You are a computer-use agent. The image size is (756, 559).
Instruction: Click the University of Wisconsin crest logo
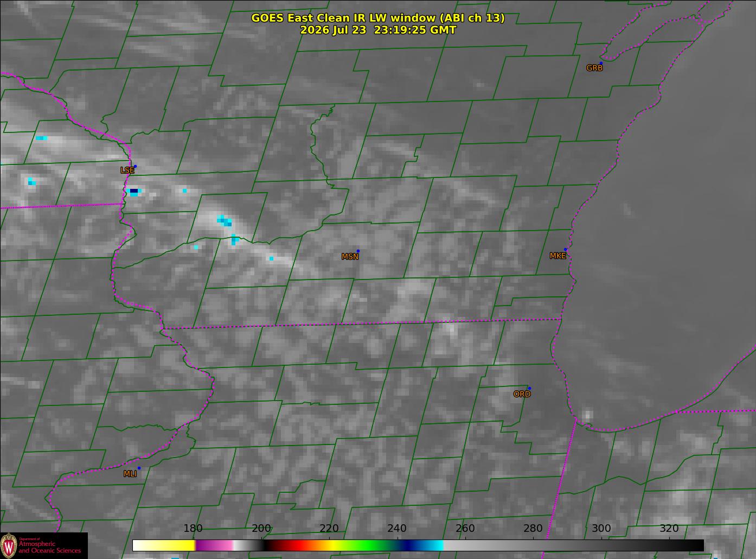9,545
